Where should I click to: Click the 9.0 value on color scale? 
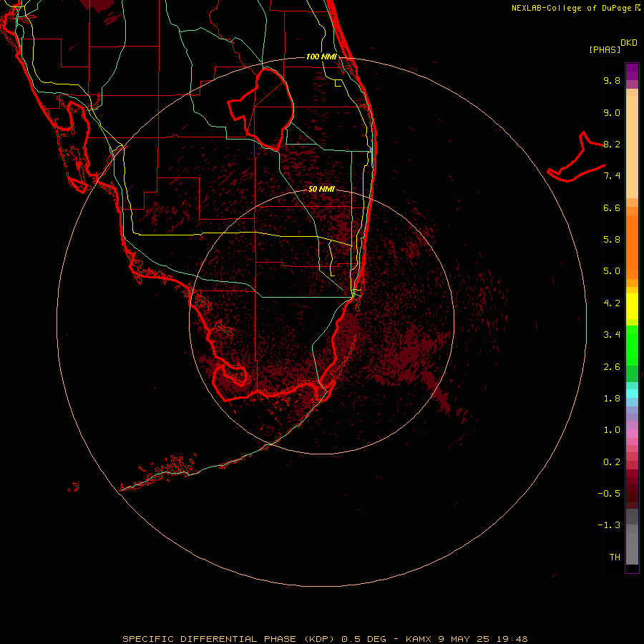(612, 112)
